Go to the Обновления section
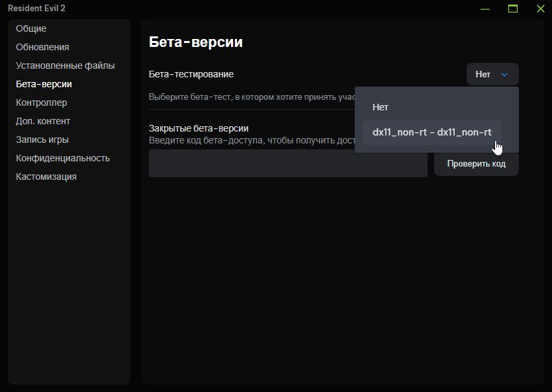552x392 pixels. (42, 47)
